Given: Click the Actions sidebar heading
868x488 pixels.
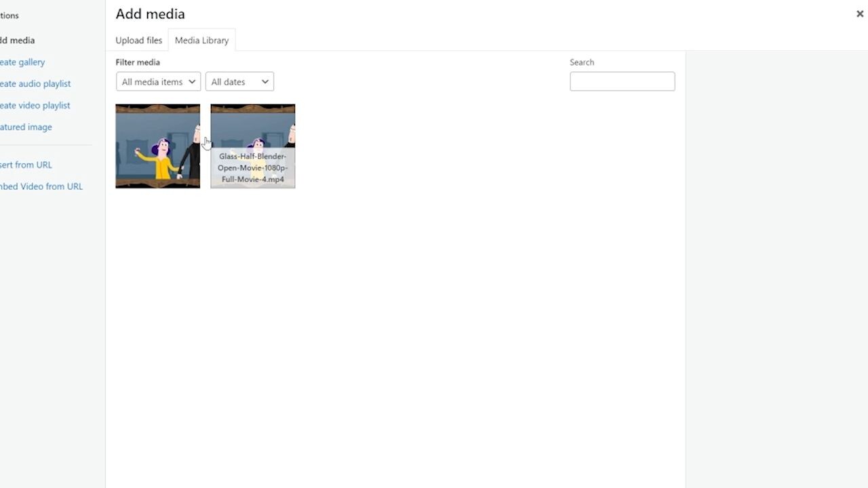Looking at the screenshot, I should [x=9, y=15].
